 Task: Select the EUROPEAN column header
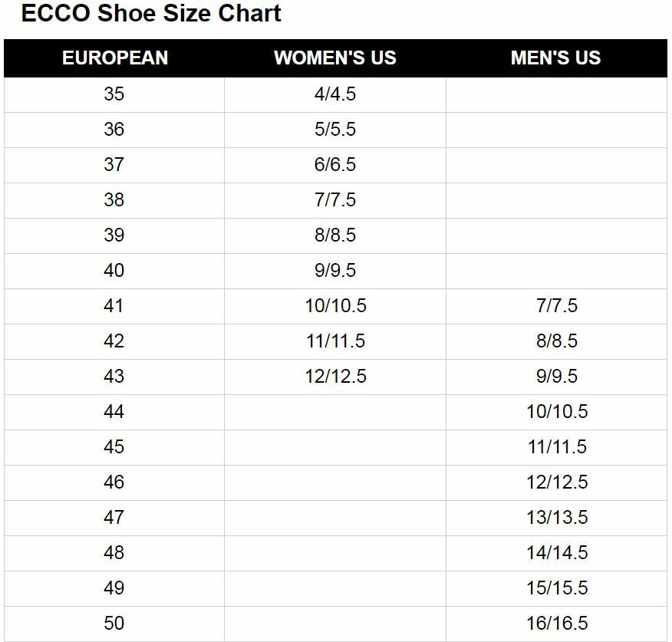[x=115, y=58]
